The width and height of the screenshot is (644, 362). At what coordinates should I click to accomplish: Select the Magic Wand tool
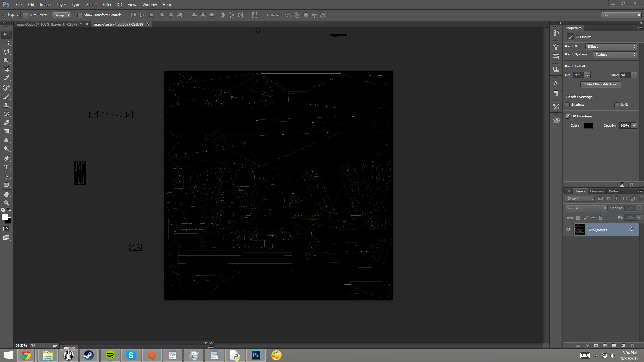tap(6, 61)
